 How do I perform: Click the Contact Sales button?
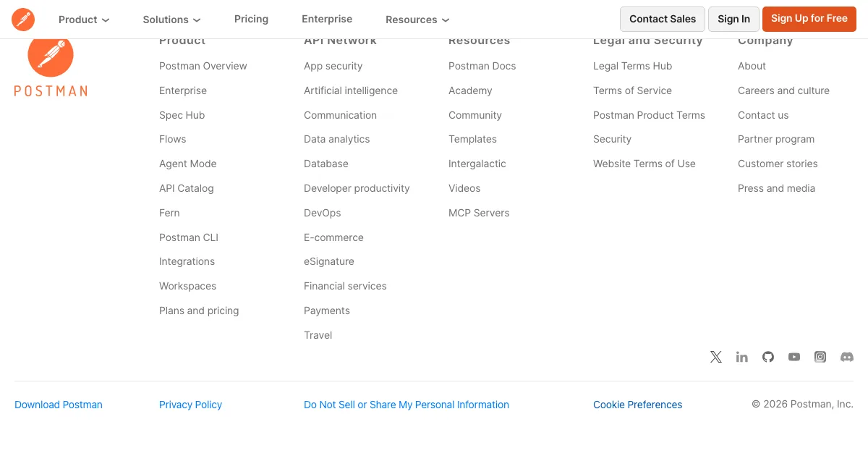pos(662,19)
